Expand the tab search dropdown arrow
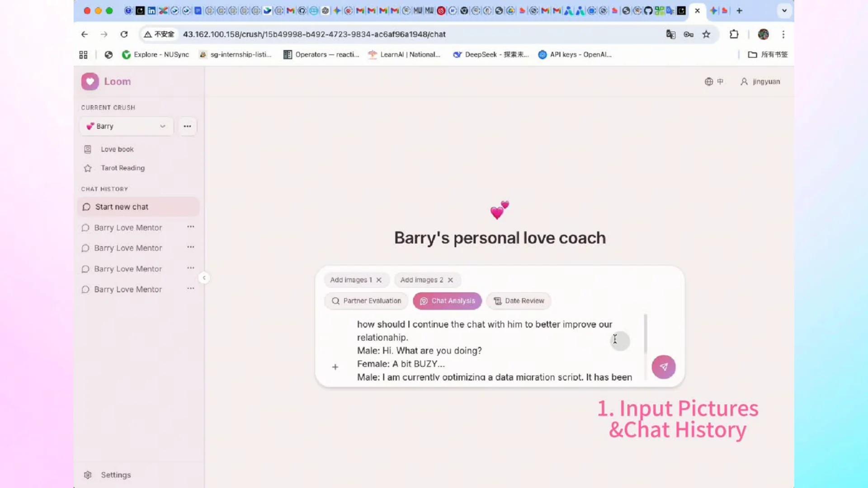This screenshot has height=488, width=868. [x=784, y=10]
